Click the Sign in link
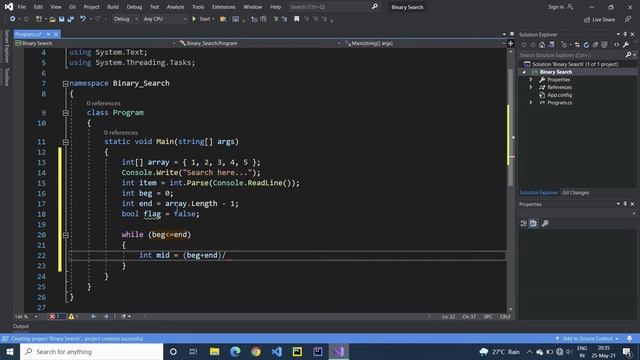640x360 pixels. click(x=560, y=7)
